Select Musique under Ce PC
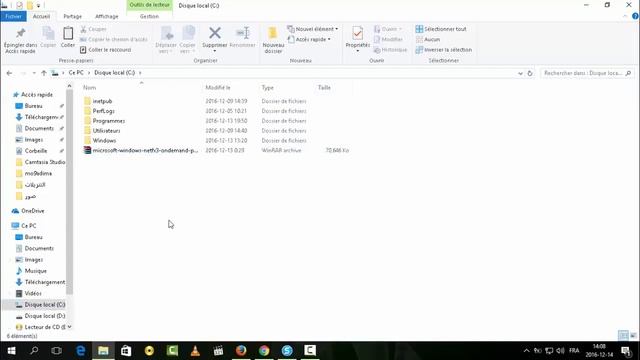 tap(36, 271)
